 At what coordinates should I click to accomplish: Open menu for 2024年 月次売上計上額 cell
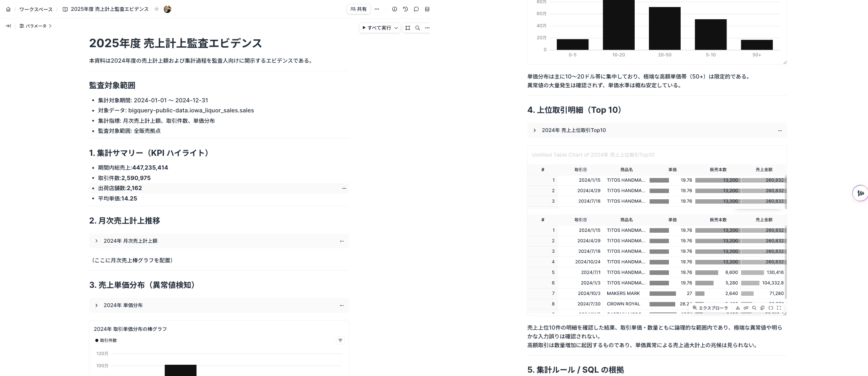(342, 241)
